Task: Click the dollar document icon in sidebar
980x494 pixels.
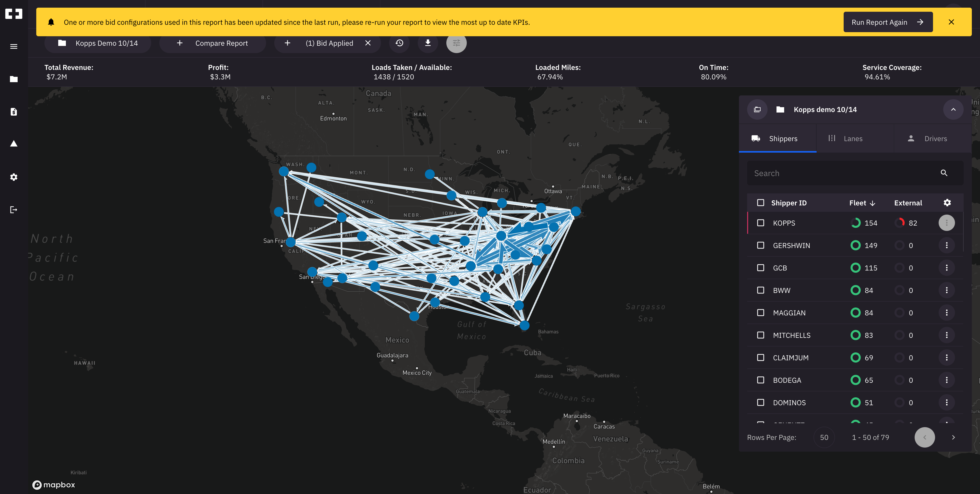Action: click(x=14, y=112)
